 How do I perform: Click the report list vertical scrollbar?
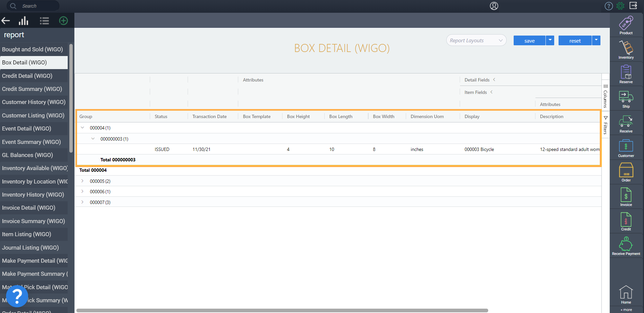pos(71,98)
